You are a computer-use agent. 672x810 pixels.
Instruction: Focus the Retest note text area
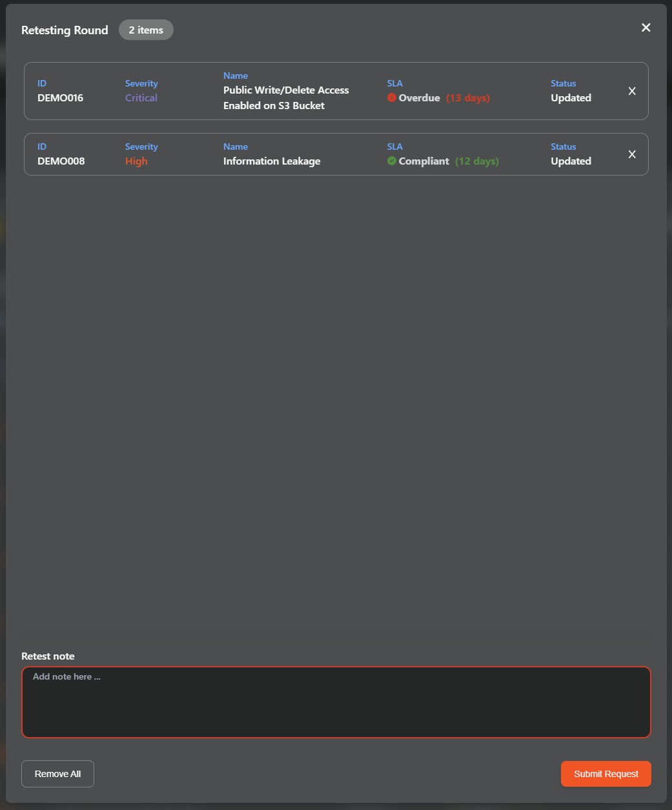click(336, 702)
